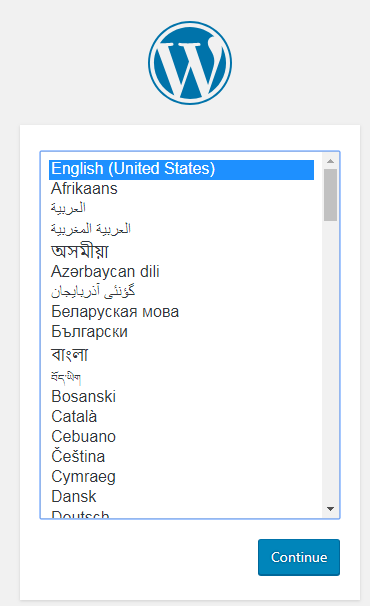Image resolution: width=370 pixels, height=606 pixels.
Task: Click the WordPress logo
Action: pyautogui.click(x=190, y=63)
